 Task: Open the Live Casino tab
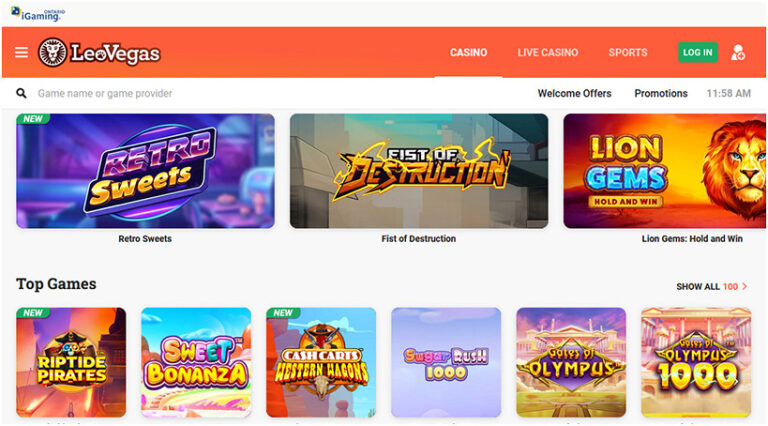pyautogui.click(x=548, y=52)
